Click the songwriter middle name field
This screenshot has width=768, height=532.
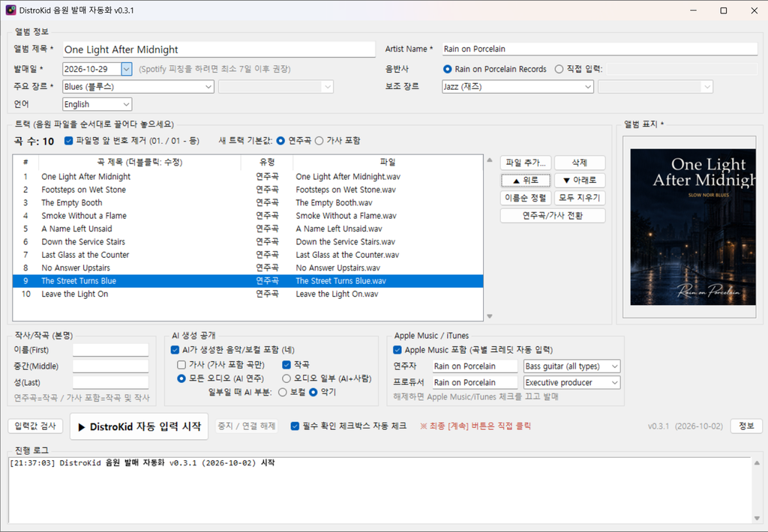point(111,366)
